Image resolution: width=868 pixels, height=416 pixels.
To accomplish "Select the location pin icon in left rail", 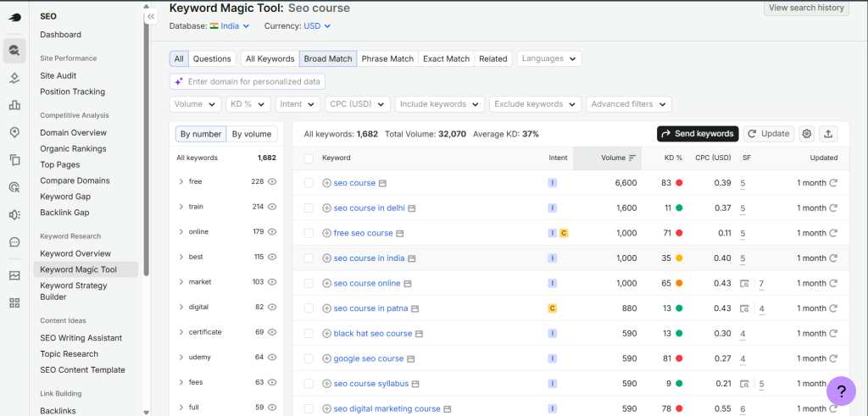I will point(15,132).
